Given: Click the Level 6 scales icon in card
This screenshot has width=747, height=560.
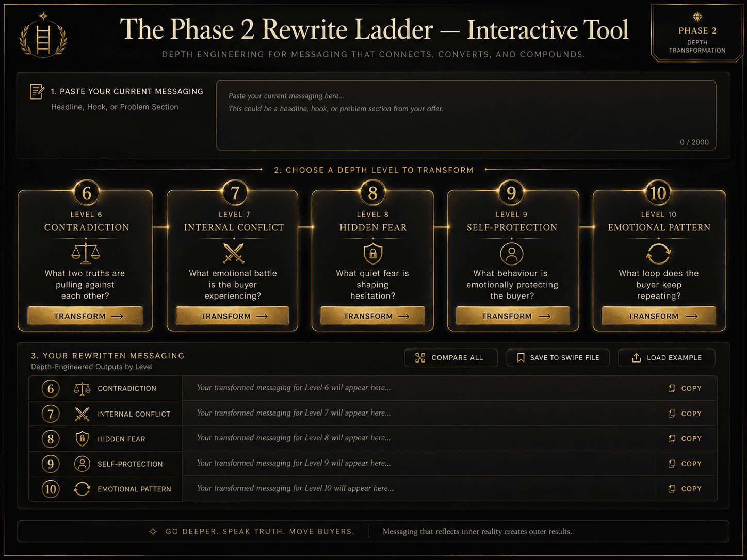Looking at the screenshot, I should [x=86, y=253].
